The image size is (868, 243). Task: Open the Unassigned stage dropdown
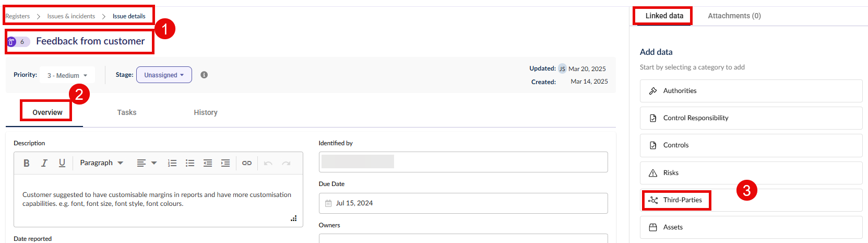point(164,75)
